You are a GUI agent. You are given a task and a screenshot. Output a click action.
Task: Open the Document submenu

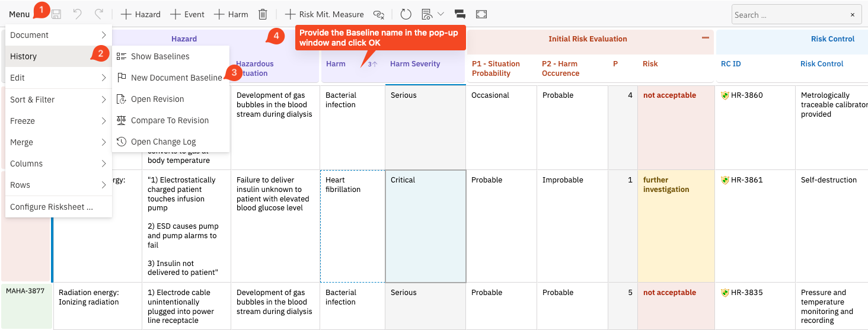pos(58,35)
